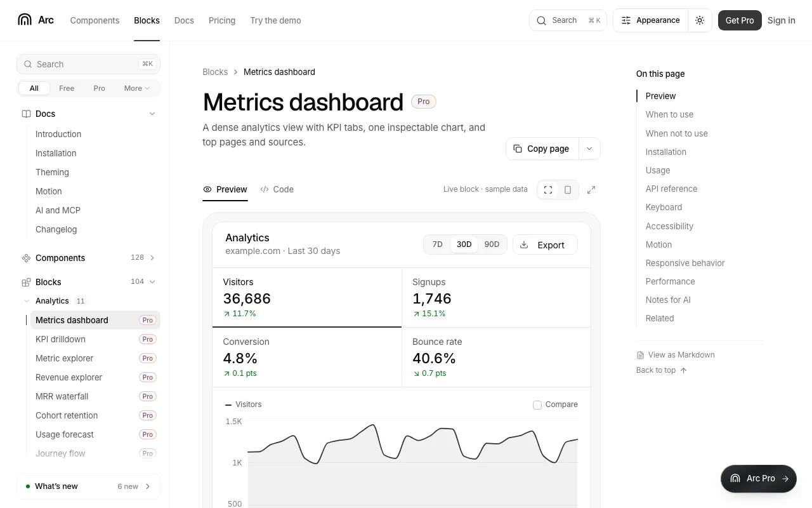This screenshot has width=812, height=508.
Task: Click the Back to top arrow icon
Action: (x=683, y=370)
